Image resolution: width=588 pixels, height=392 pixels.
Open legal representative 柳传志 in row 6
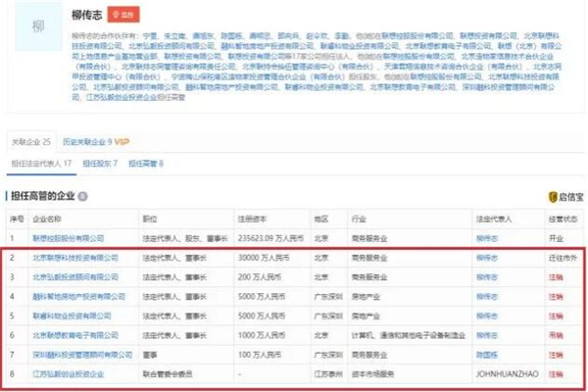[x=487, y=335]
